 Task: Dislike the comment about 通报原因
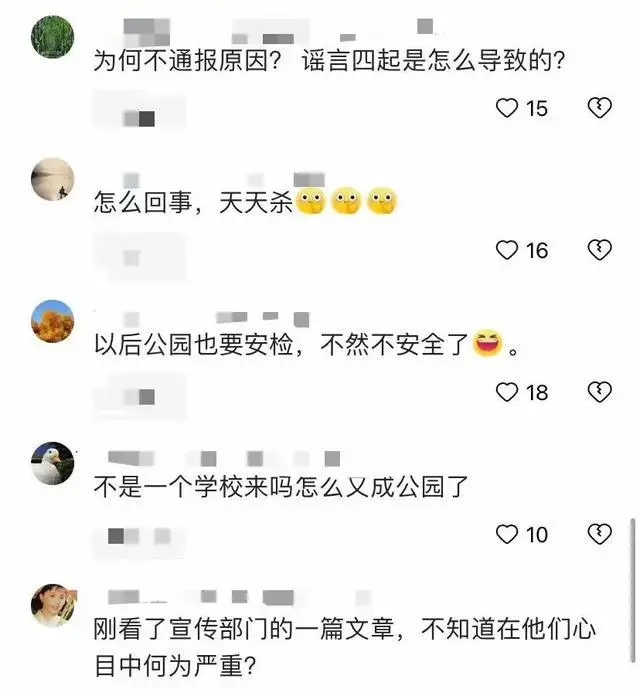pos(600,108)
